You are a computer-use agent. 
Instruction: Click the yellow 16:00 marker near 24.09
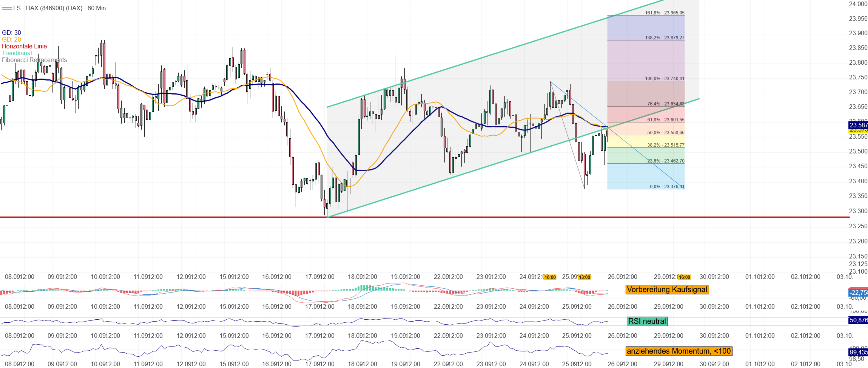550,277
